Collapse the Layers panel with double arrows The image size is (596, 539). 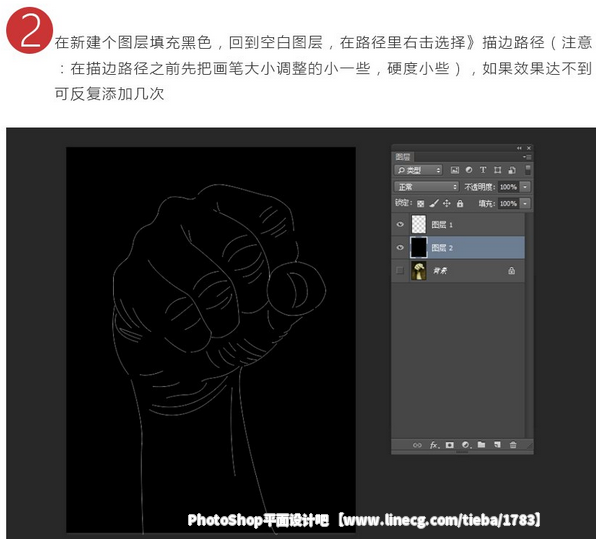pyautogui.click(x=519, y=148)
